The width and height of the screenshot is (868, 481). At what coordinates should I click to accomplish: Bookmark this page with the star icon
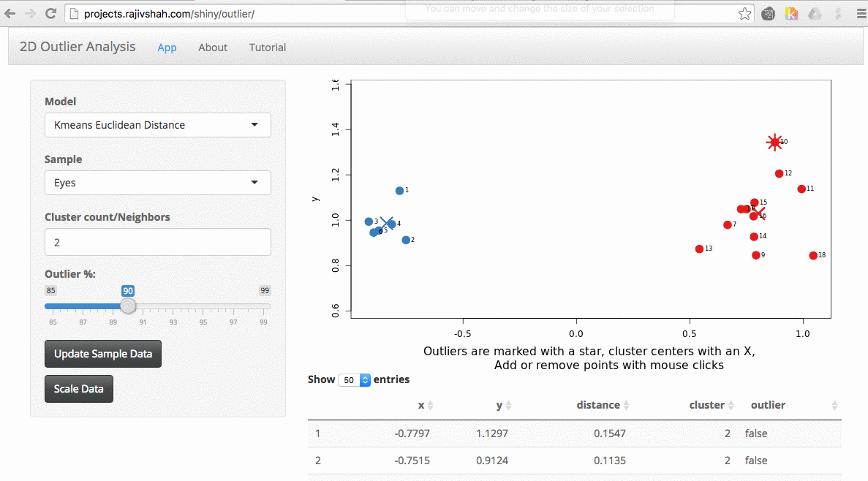[x=744, y=13]
